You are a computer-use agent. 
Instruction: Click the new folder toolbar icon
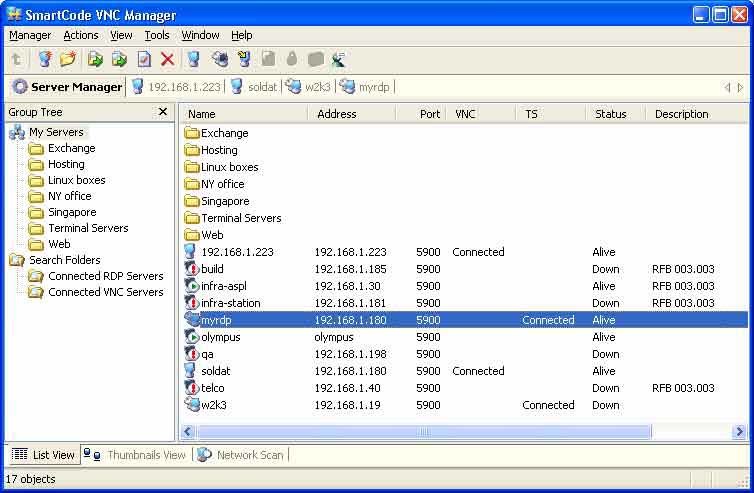[x=68, y=59]
